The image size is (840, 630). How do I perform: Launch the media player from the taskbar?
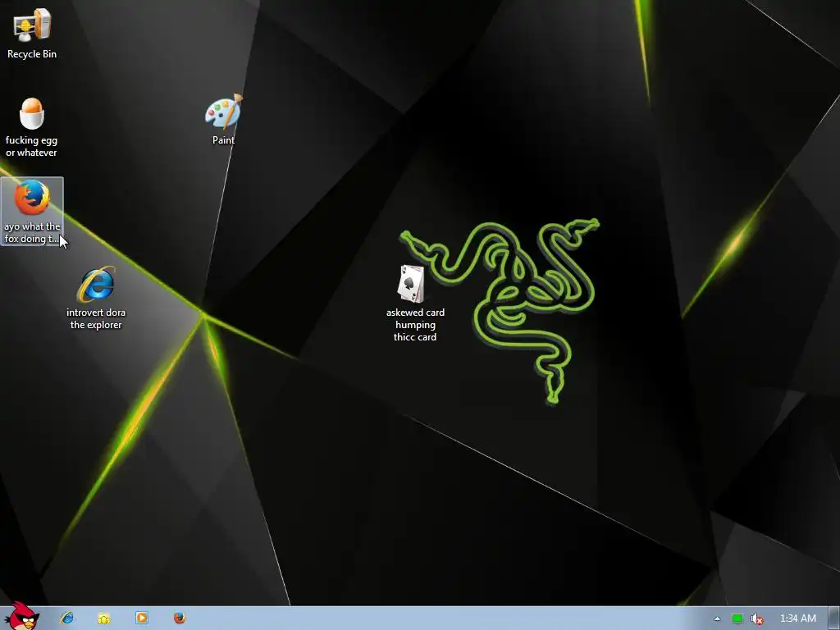141,618
